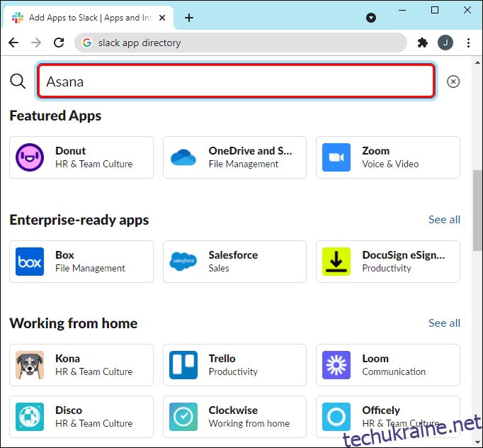This screenshot has height=448, width=483.
Task: Focus the Asana search input field
Action: coord(236,82)
